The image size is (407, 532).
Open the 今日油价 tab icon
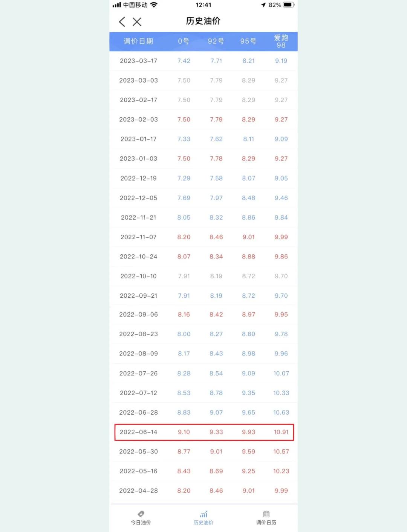tap(141, 514)
